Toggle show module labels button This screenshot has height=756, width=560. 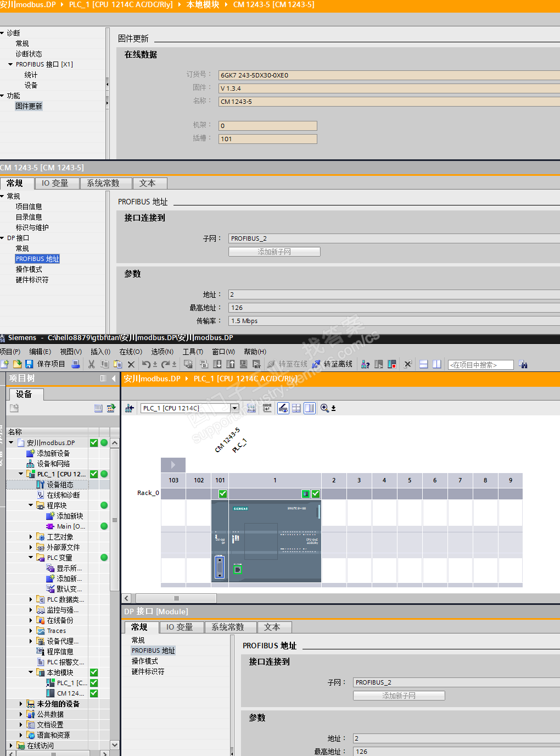[x=267, y=408]
